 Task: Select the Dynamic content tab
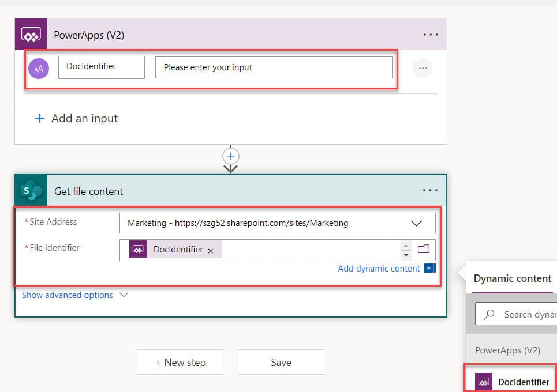point(512,279)
